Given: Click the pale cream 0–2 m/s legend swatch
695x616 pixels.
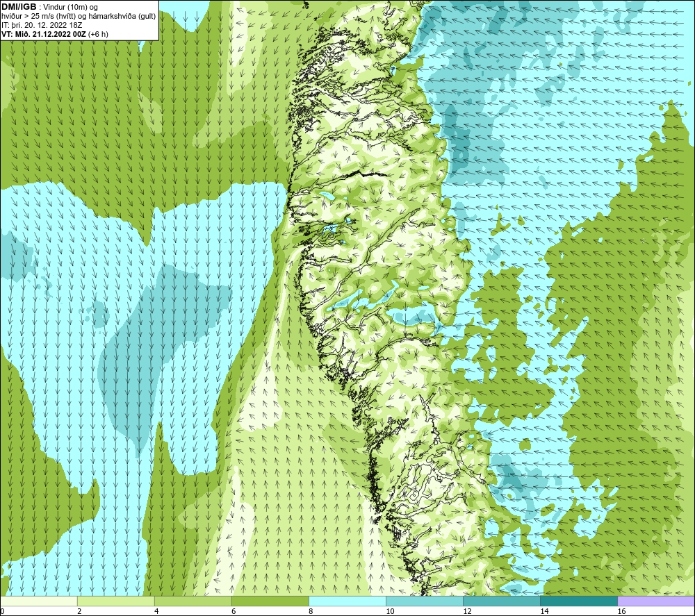Looking at the screenshot, I should coord(39,601).
